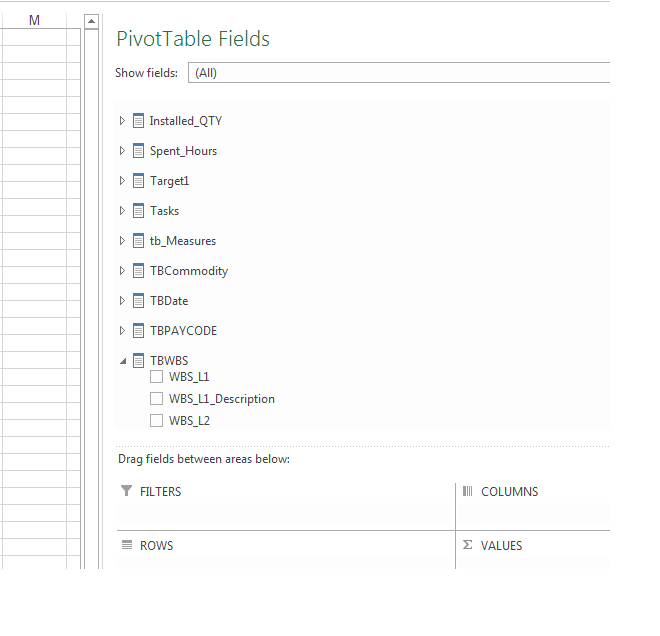
Task: Click the COLUMNS area label
Action: (x=509, y=492)
